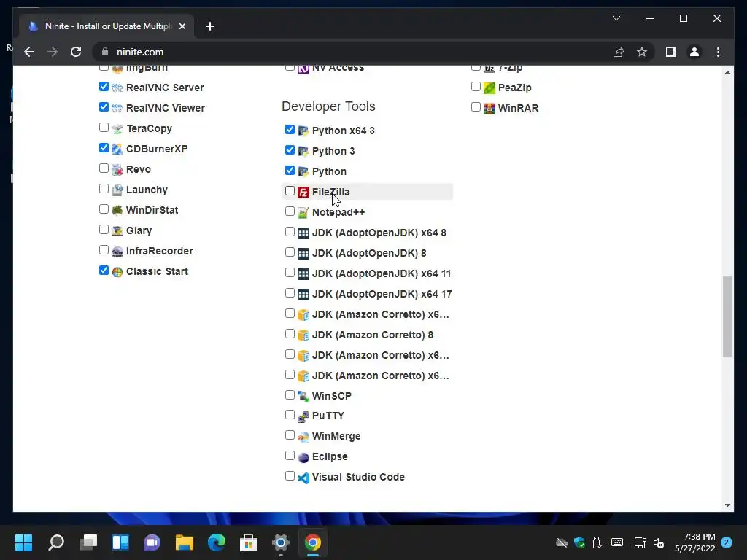747x560 pixels.
Task: Uncheck the Classic Start checkbox
Action: (x=104, y=270)
